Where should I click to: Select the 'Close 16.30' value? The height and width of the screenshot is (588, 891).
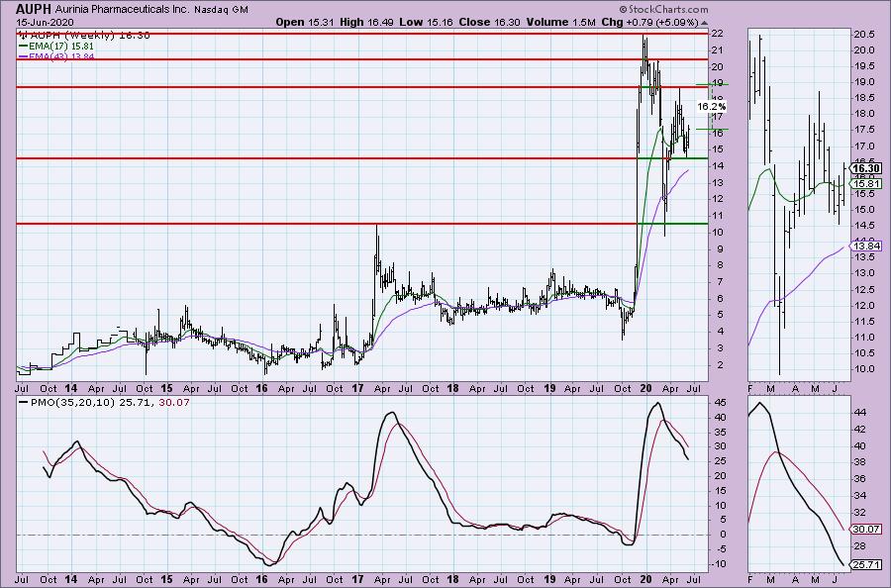click(x=489, y=22)
